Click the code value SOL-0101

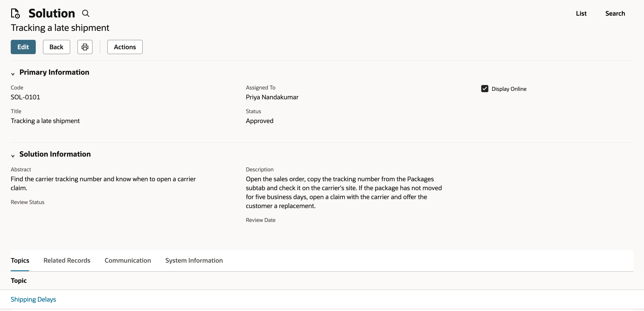point(25,97)
